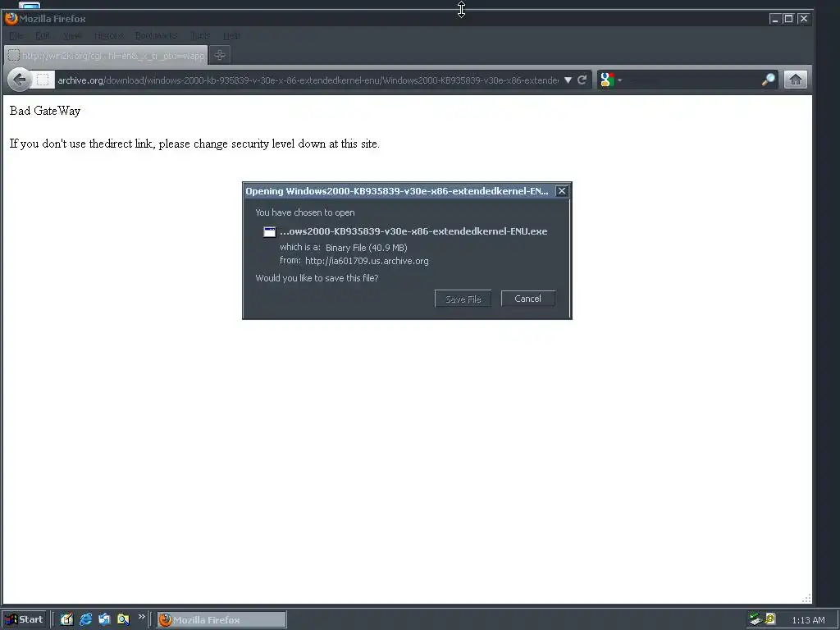Click the Firefox logo in title bar
Viewport: 840px width, 630px height.
pos(11,18)
